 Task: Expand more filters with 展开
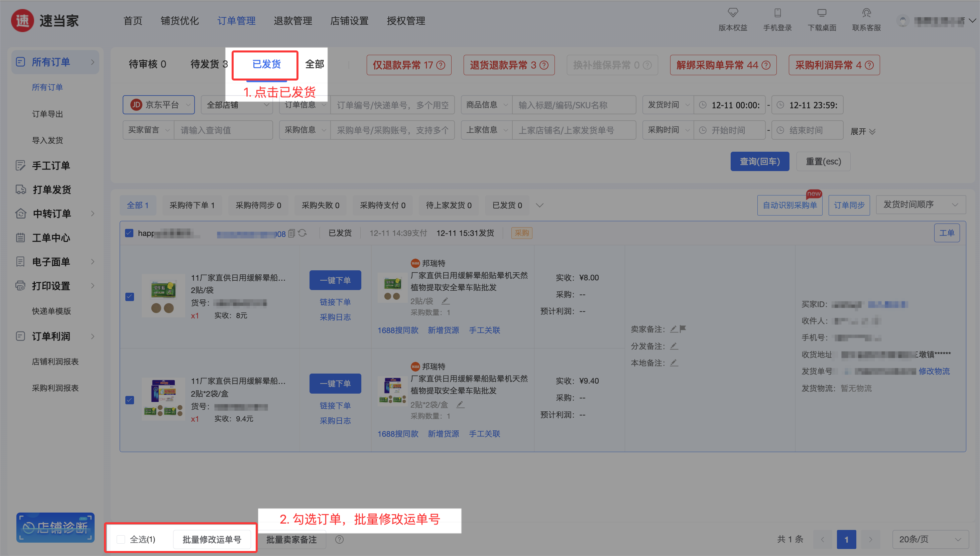[x=862, y=131]
